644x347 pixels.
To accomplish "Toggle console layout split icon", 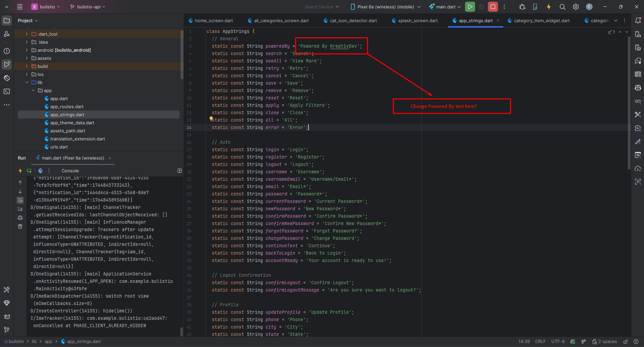I will pyautogui.click(x=180, y=171).
